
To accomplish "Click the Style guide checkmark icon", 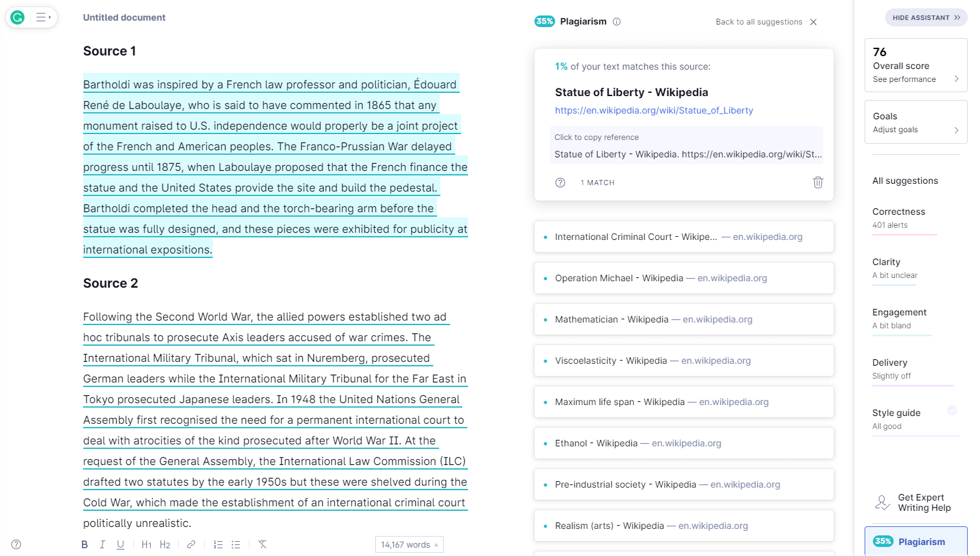I will coord(952,410).
